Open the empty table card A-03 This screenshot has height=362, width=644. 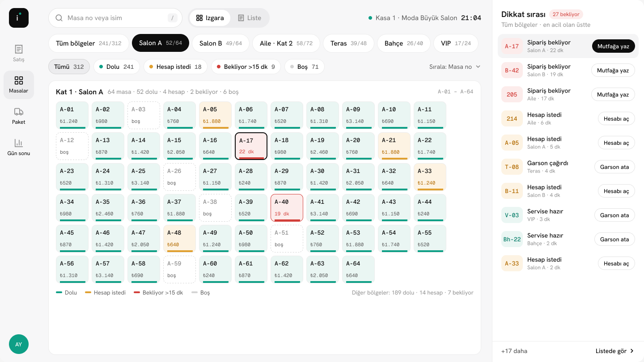[144, 115]
